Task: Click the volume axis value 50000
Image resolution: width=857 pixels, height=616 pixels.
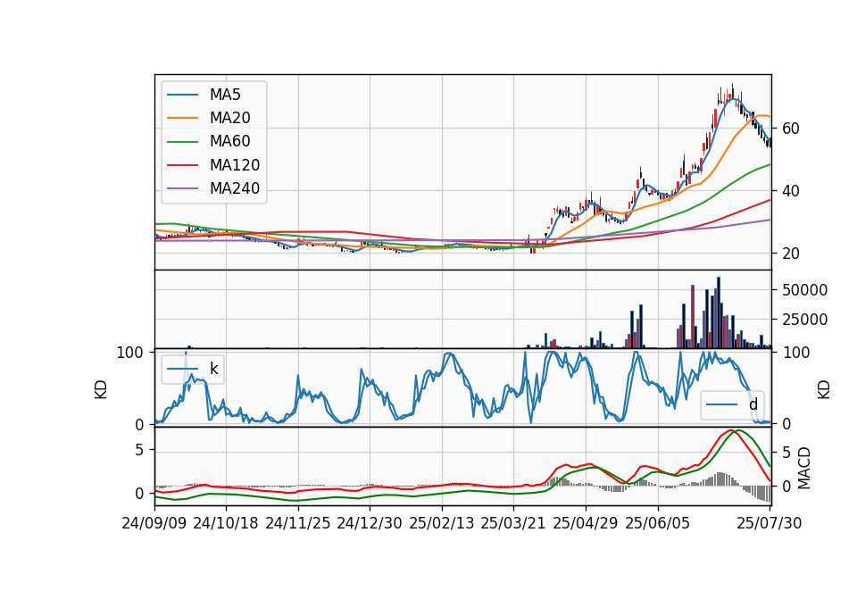Action: pos(804,290)
